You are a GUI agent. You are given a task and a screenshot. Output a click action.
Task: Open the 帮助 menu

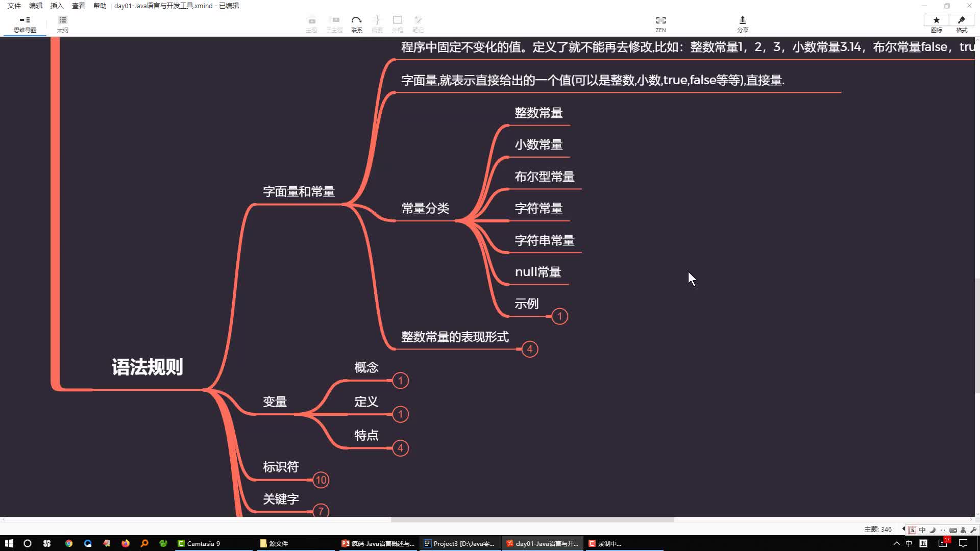pos(100,6)
